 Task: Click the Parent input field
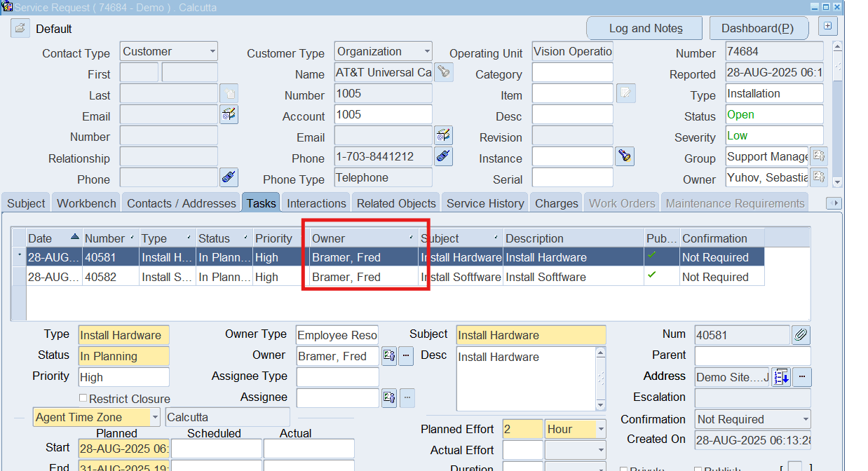(752, 356)
